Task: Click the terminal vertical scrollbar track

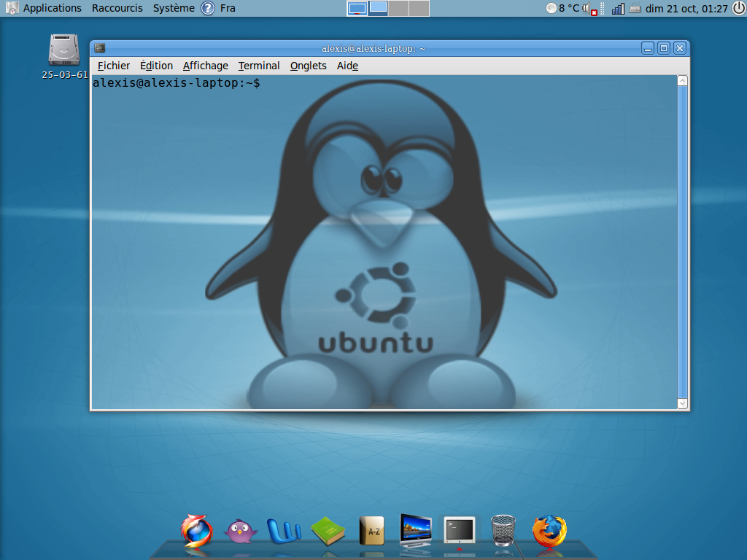Action: pos(682,242)
